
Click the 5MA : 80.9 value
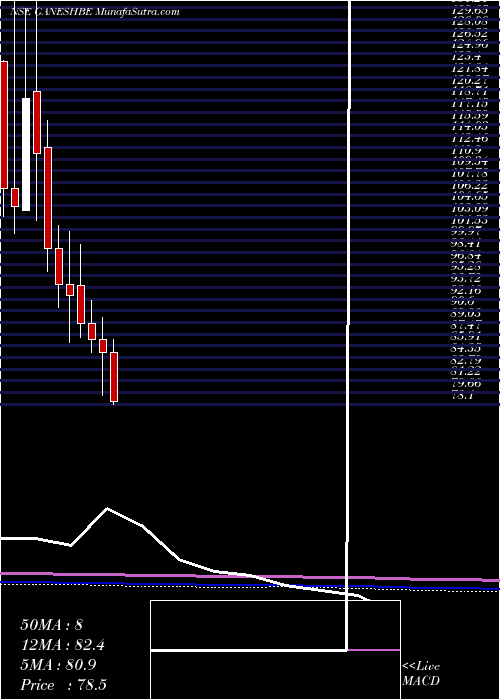pos(58,665)
